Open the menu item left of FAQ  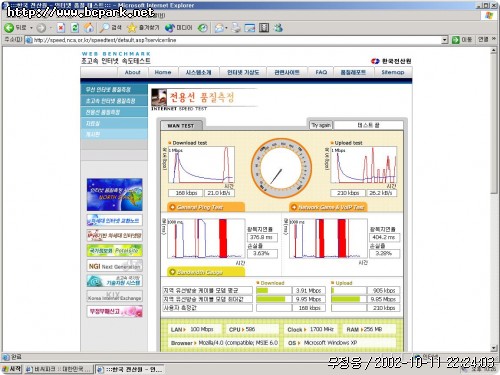pyautogui.click(x=287, y=72)
